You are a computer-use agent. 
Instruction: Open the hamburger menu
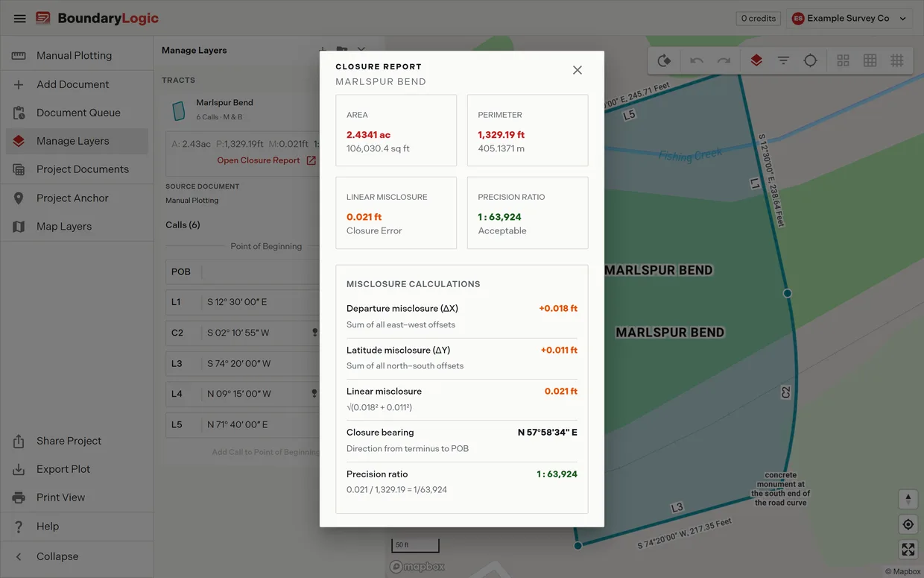20,19
